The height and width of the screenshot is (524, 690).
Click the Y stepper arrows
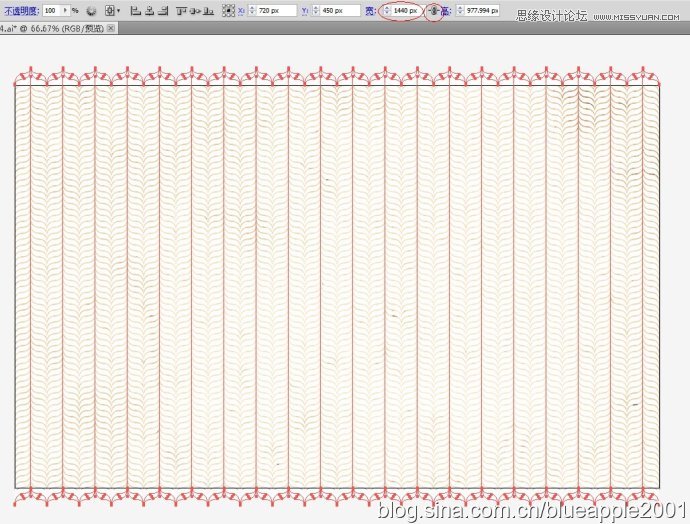pos(316,11)
